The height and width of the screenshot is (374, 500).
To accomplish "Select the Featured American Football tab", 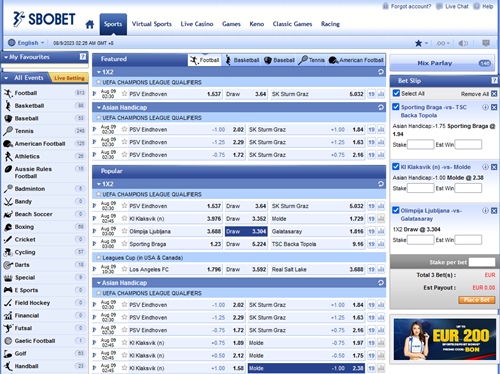I will pyautogui.click(x=356, y=60).
